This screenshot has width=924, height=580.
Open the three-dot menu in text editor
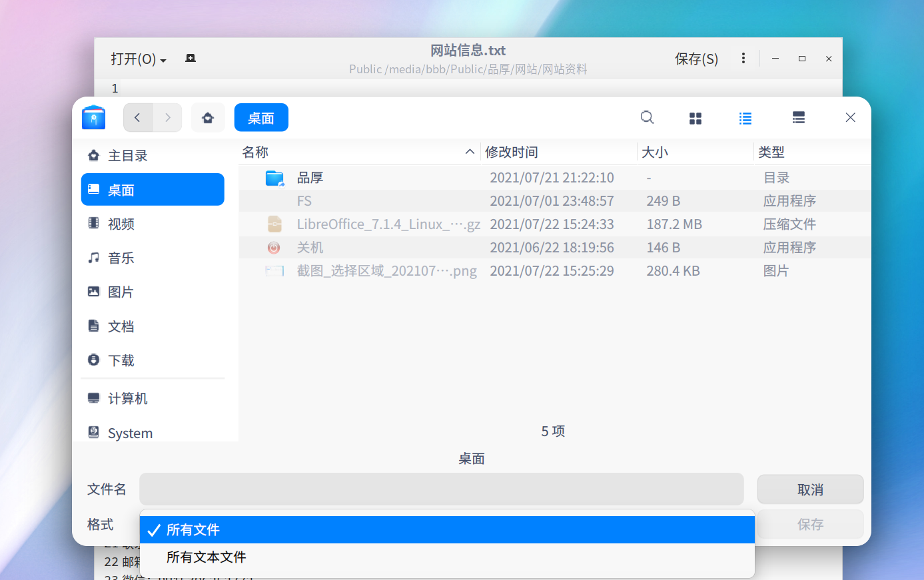coord(743,59)
